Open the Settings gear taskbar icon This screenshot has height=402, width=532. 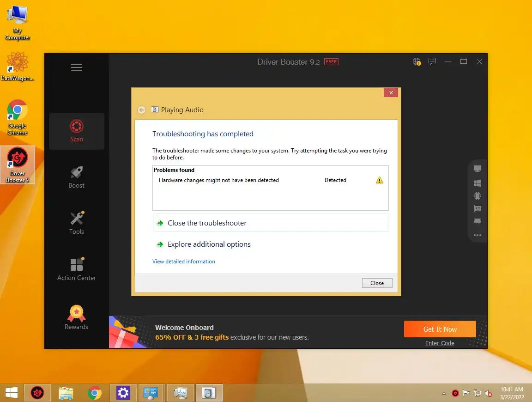(x=123, y=393)
